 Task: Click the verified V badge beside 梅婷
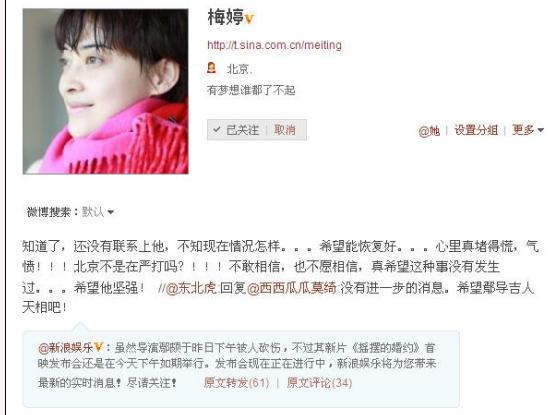coord(249,19)
